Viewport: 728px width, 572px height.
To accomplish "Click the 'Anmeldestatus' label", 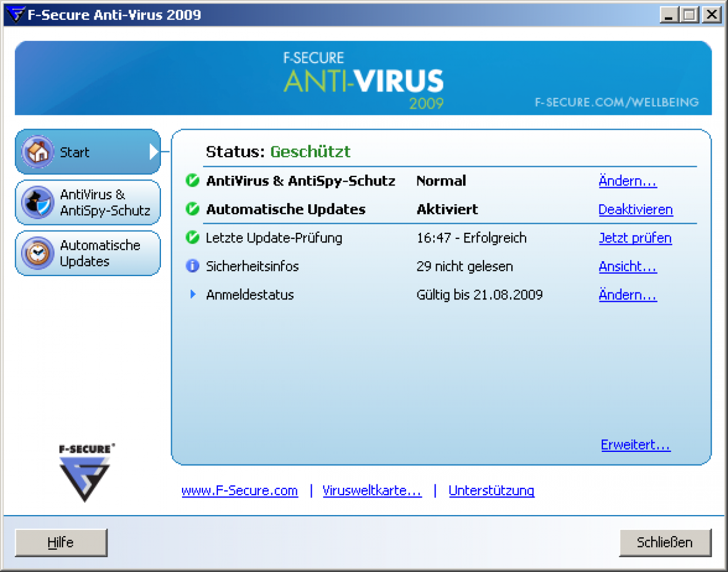I will pos(250,295).
